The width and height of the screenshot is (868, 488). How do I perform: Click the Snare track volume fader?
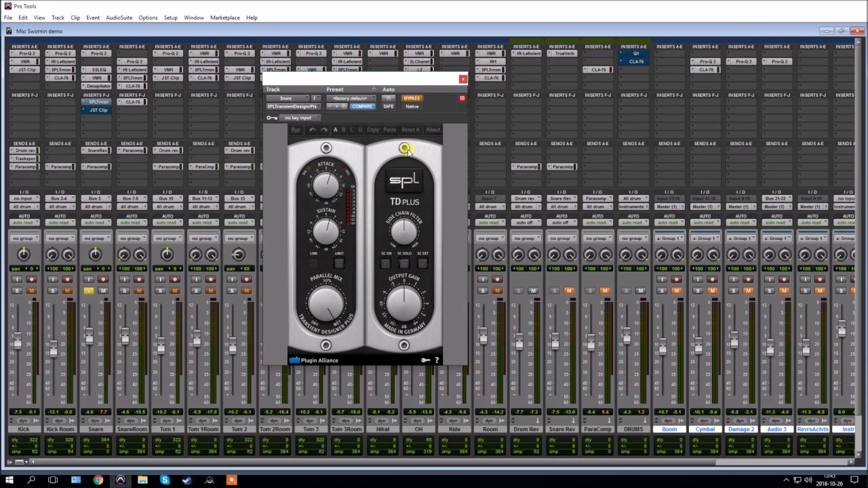click(89, 337)
